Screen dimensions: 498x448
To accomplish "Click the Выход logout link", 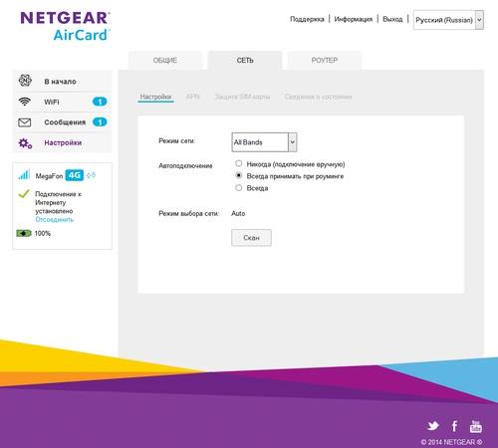I will [392, 19].
